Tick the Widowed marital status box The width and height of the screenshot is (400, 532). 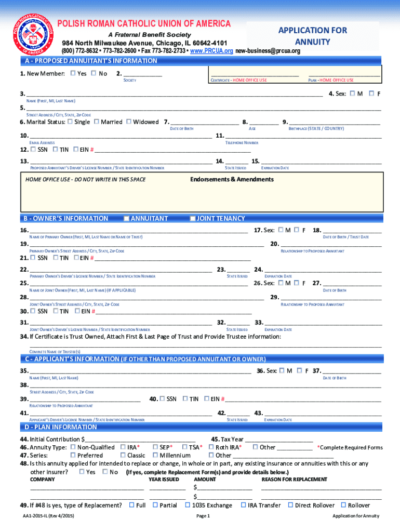pyautogui.click(x=129, y=122)
